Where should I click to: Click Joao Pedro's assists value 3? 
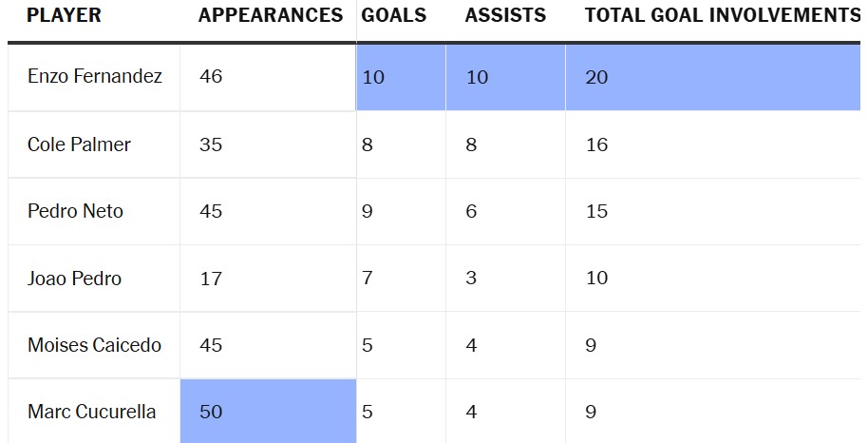(x=472, y=279)
